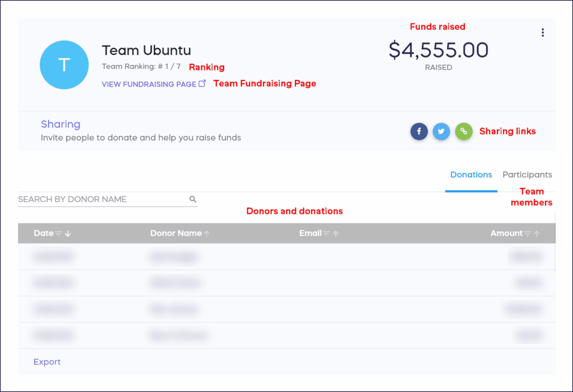Switch to the Participants tab
The image size is (573, 392).
(x=527, y=174)
